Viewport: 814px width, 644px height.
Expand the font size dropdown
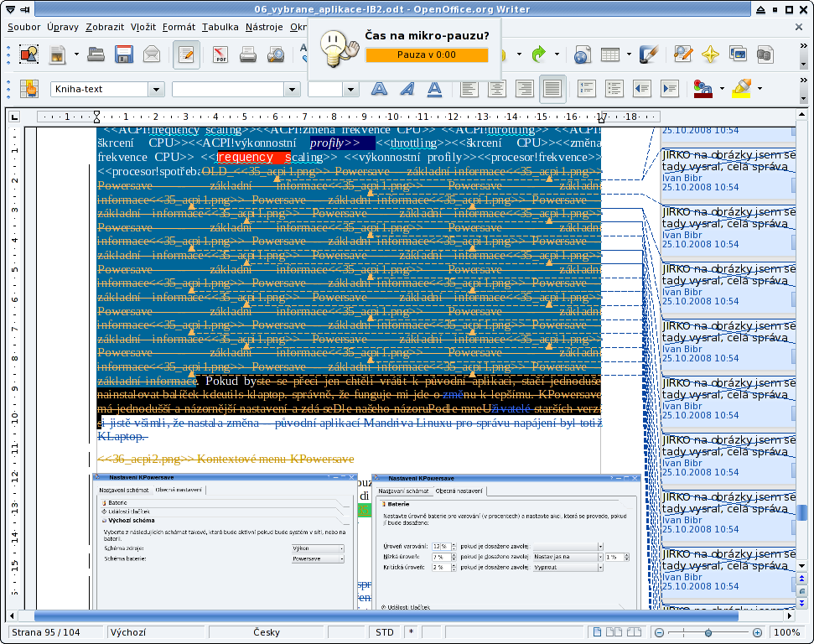tap(351, 90)
